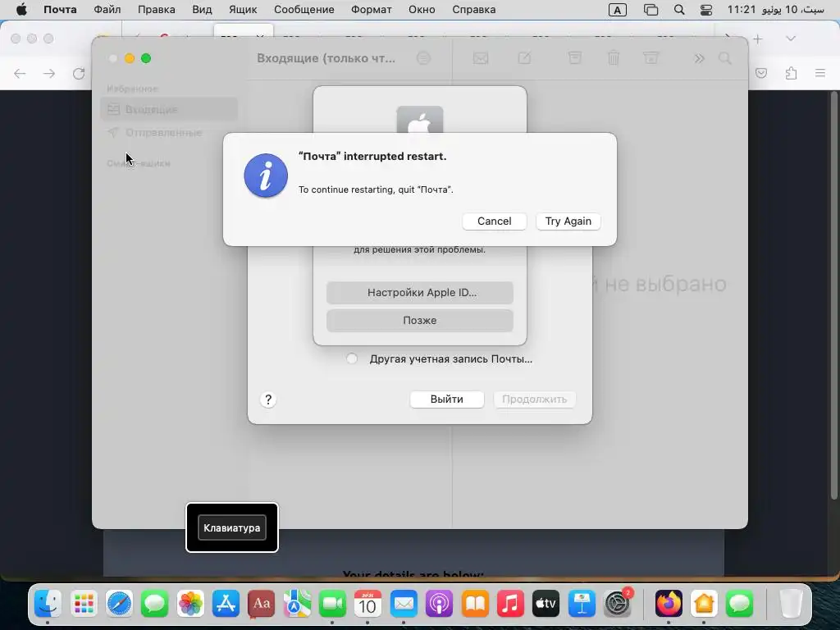Open Finder from the Dock
Viewport: 840px width, 630px height.
(48, 604)
